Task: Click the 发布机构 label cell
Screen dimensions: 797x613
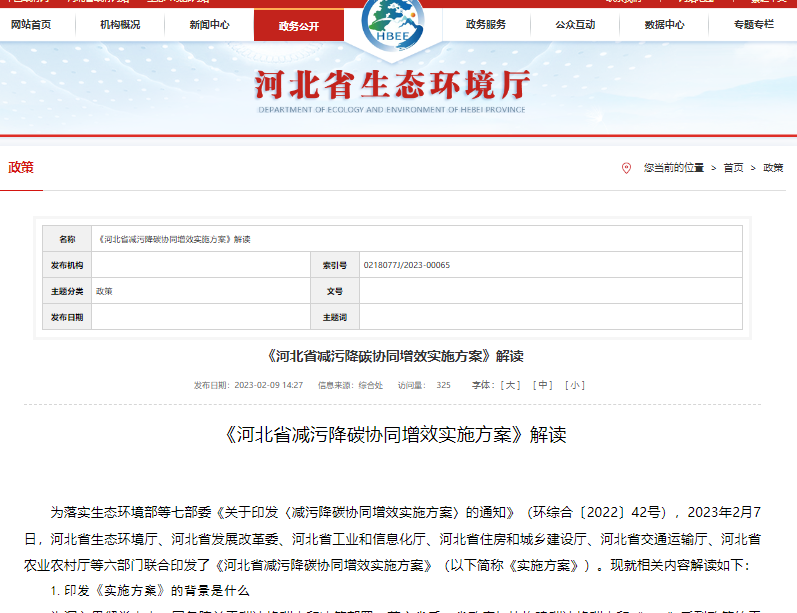Action: coord(67,265)
